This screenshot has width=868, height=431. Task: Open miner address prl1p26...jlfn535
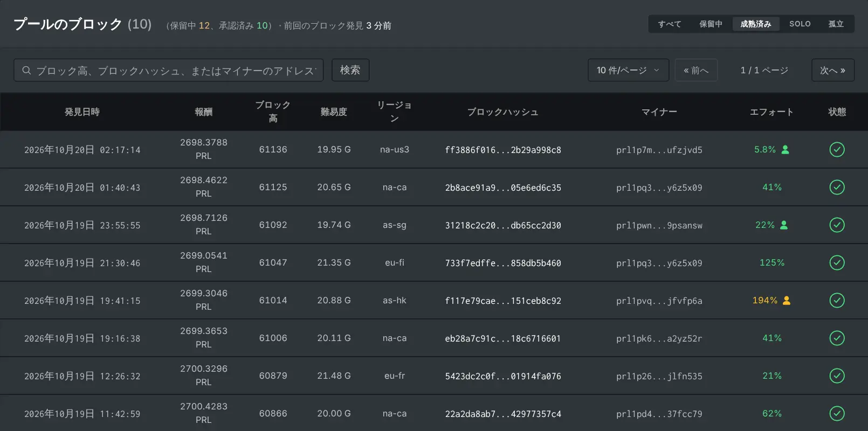pos(659,376)
